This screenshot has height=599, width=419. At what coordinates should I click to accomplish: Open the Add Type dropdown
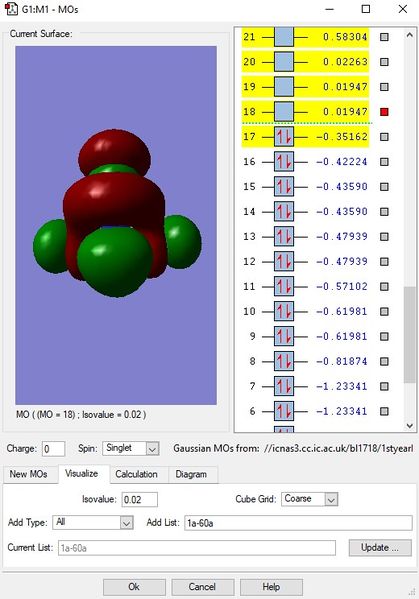[x=93, y=522]
